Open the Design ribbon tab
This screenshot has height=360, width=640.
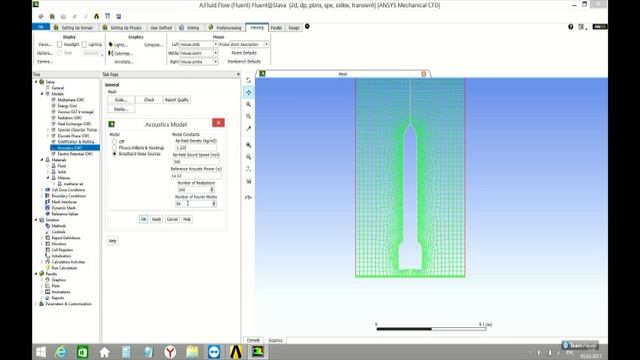pos(294,28)
